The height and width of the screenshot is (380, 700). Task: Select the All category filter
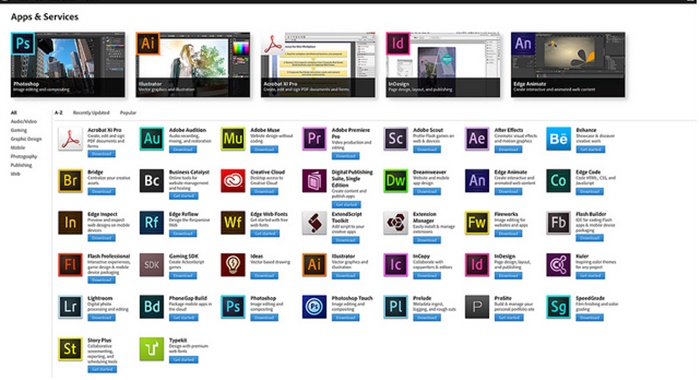click(13, 113)
